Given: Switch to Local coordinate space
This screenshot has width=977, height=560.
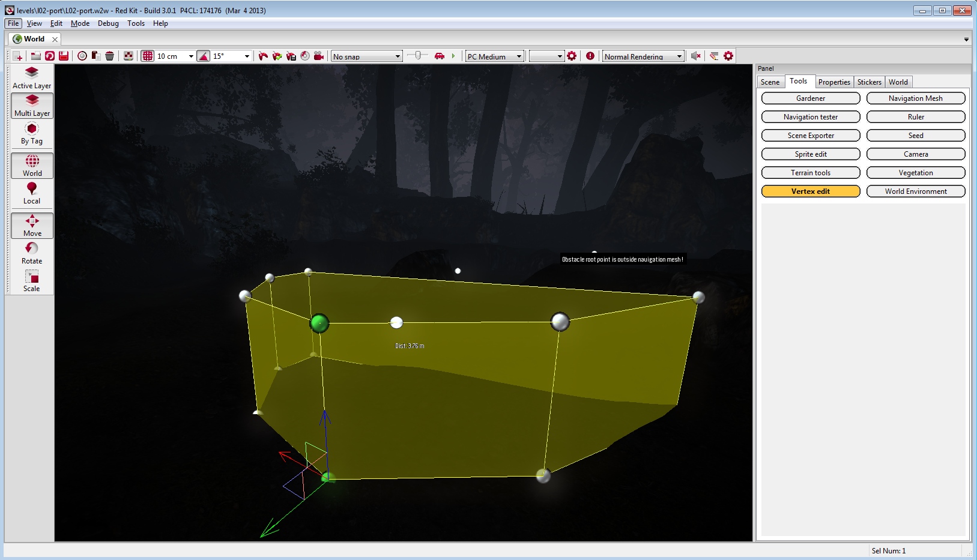Looking at the screenshot, I should (x=32, y=193).
